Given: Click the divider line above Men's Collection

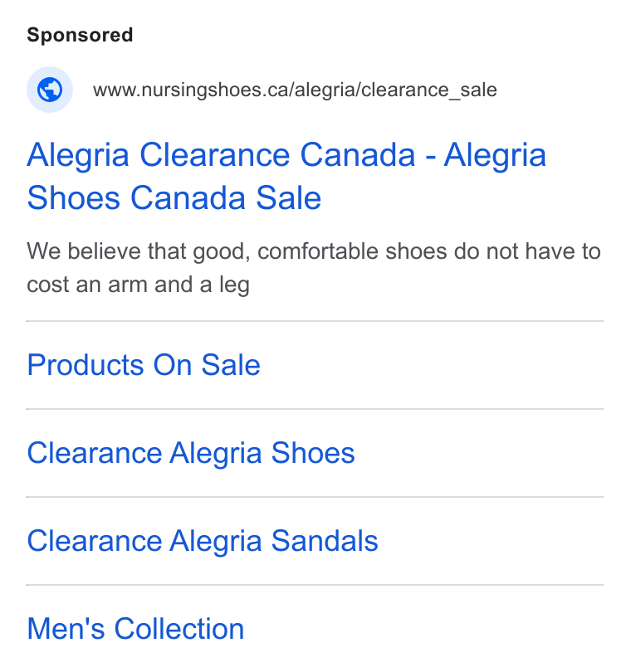Looking at the screenshot, I should pyautogui.click(x=315, y=585).
